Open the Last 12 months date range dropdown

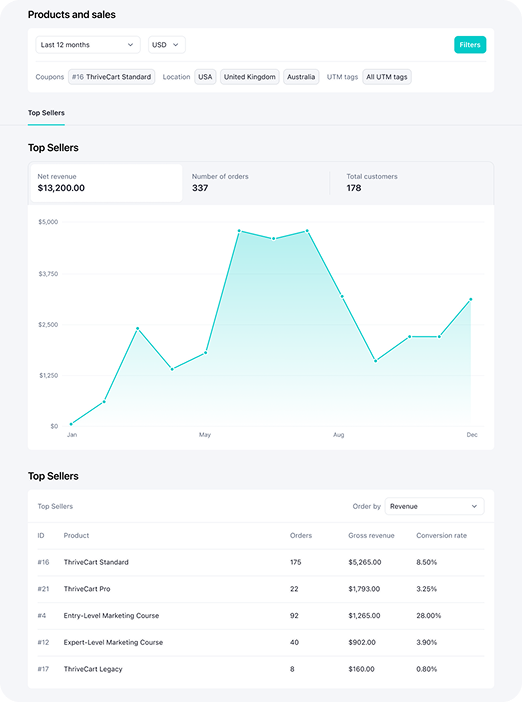pos(88,45)
